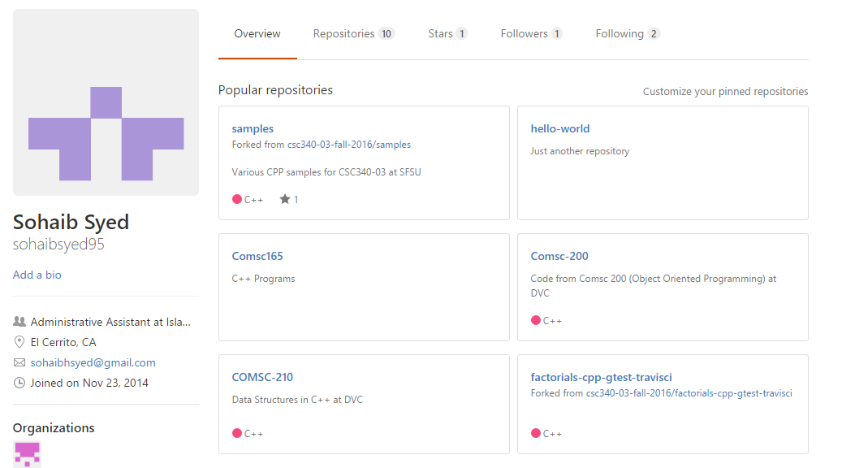Open the Followers tab
This screenshot has width=868, height=468.
click(531, 34)
